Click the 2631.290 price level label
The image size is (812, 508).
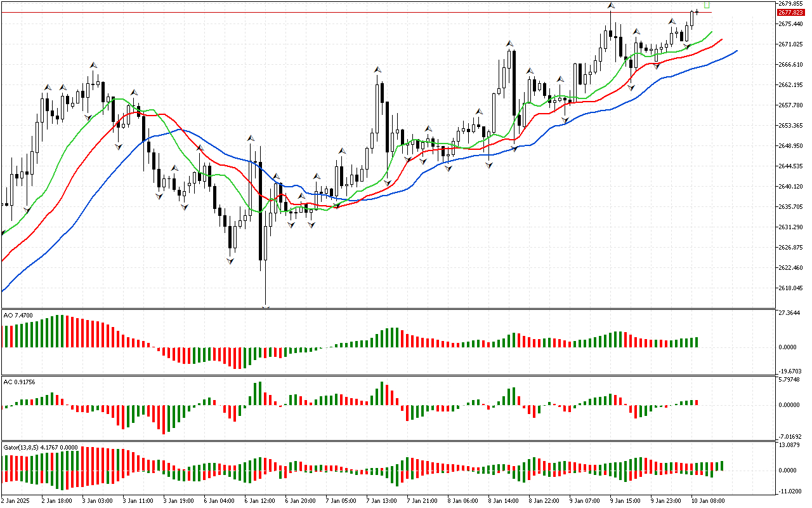790,227
